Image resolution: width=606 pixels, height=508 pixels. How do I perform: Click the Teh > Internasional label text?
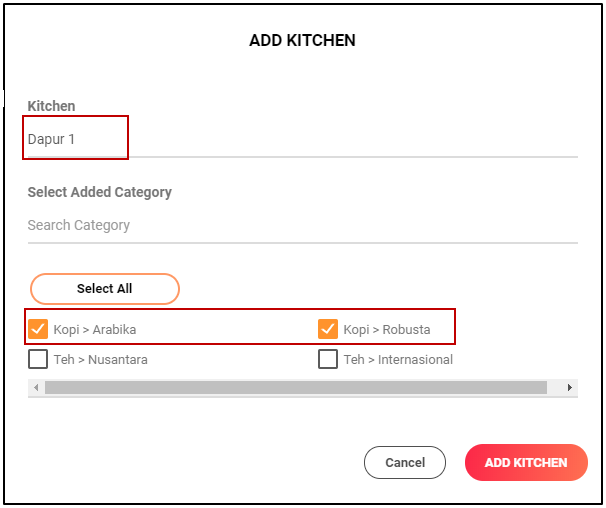tap(398, 360)
